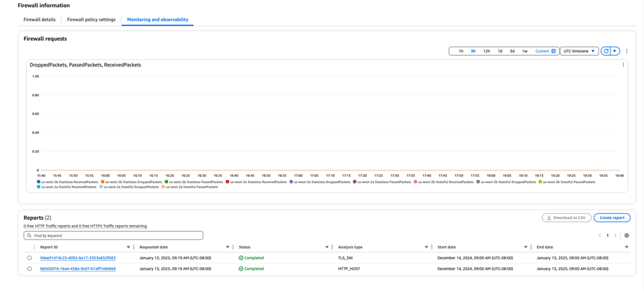Toggle us-west-2a Stateful PassedPackets legend swatch
The height and width of the screenshot is (292, 644).
point(163,187)
